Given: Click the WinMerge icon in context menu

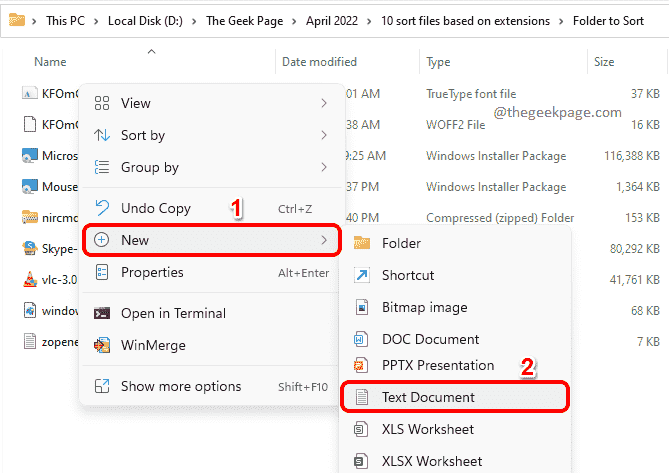Looking at the screenshot, I should coord(101,345).
